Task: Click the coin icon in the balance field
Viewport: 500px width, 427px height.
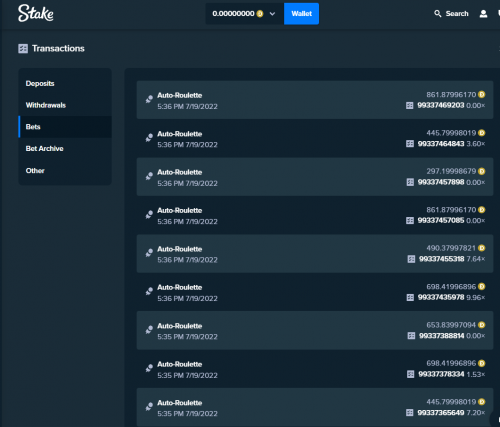Action: pos(260,14)
